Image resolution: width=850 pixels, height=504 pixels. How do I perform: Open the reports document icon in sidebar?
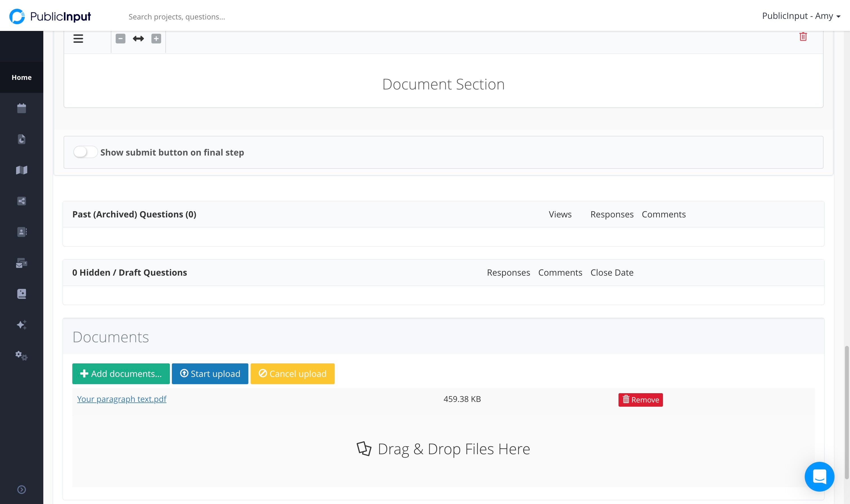point(21,139)
